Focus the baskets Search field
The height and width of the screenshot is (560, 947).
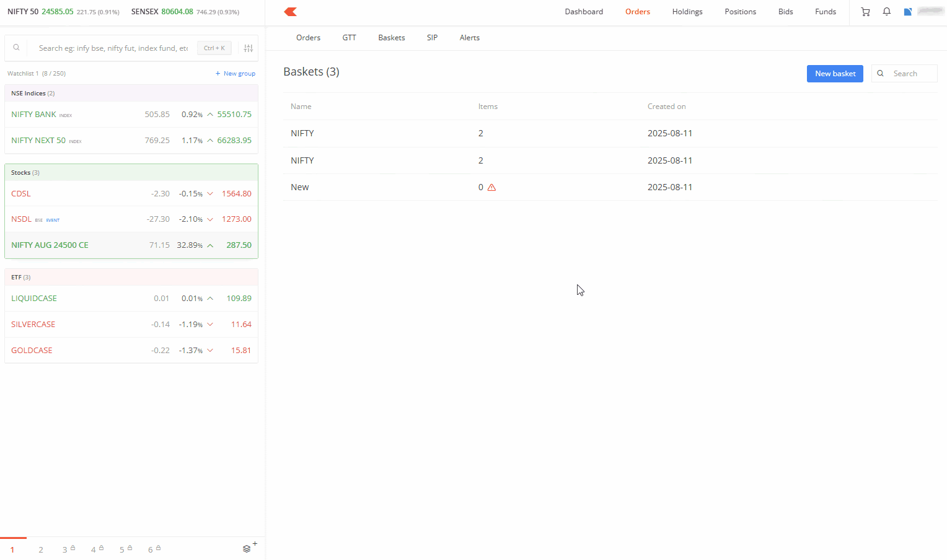tap(911, 74)
